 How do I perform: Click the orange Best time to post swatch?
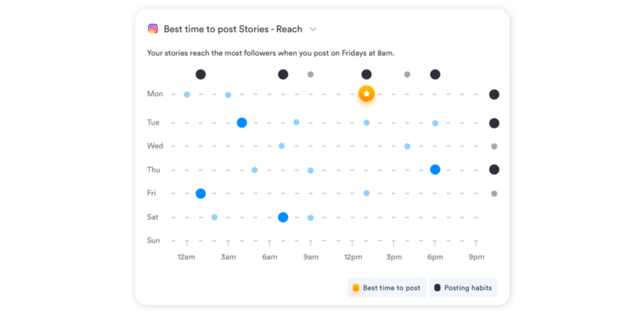tap(356, 288)
